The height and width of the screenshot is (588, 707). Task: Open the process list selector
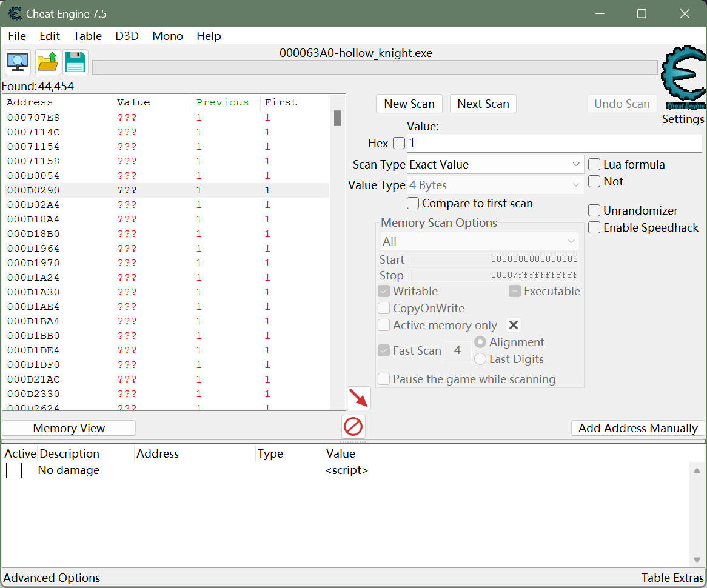click(x=17, y=61)
